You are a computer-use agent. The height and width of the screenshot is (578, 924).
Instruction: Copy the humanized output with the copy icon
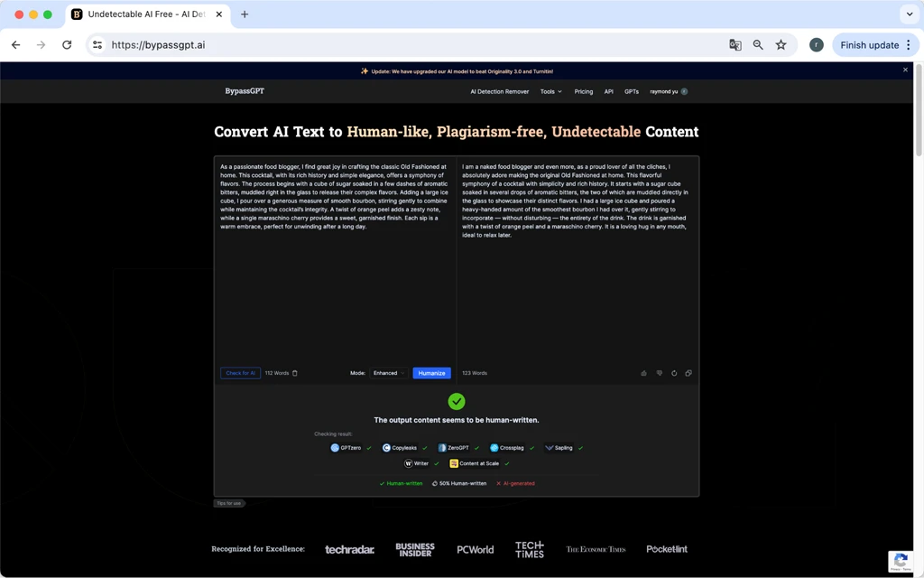[x=688, y=373]
